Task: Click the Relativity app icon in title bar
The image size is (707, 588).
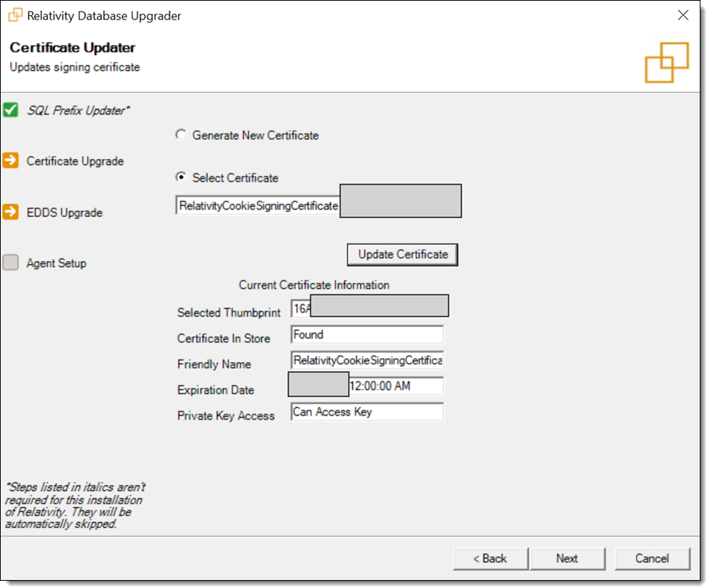Action: click(15, 15)
